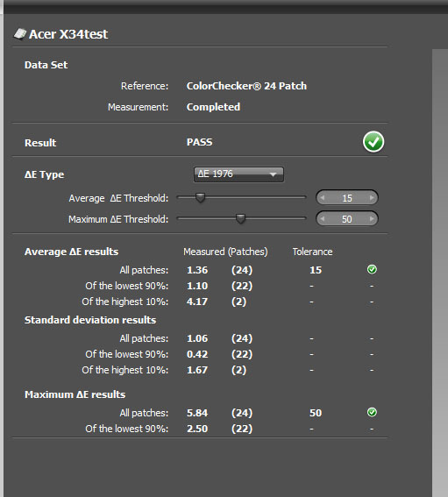The image size is (448, 497).
Task: Click the ColorChecker 24 Patch reference text
Action: click(246, 86)
